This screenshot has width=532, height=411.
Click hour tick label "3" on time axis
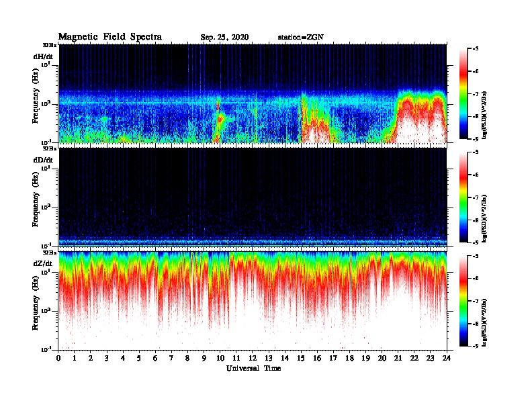point(107,358)
